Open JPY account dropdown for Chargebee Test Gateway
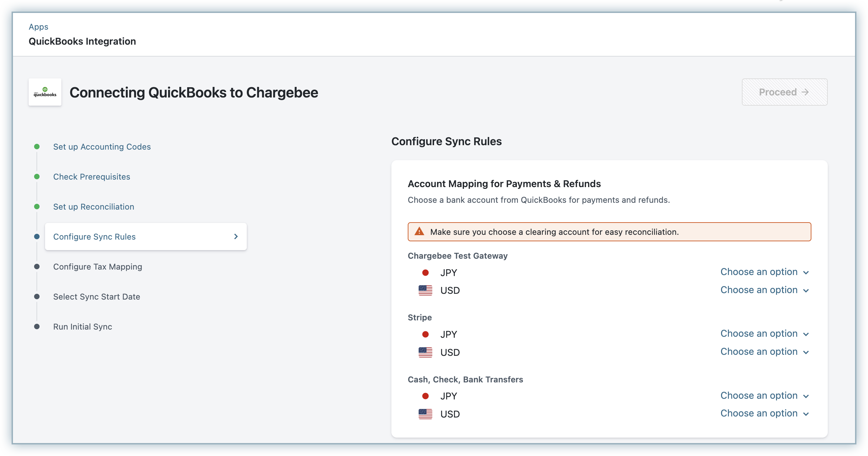868x456 pixels. (765, 272)
